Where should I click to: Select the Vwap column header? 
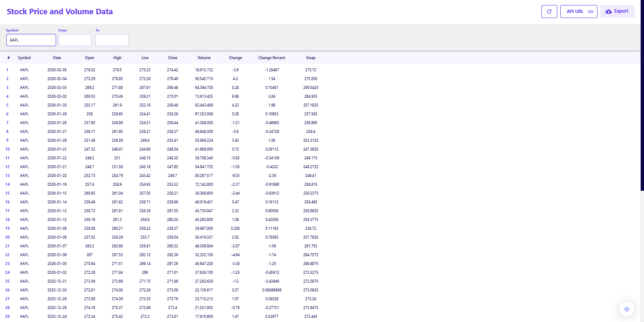[310, 58]
